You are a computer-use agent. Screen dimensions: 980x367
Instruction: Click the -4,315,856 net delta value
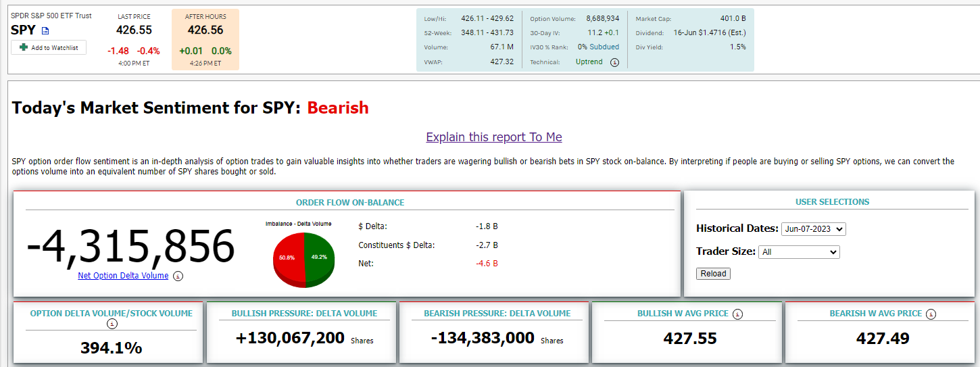pyautogui.click(x=130, y=246)
